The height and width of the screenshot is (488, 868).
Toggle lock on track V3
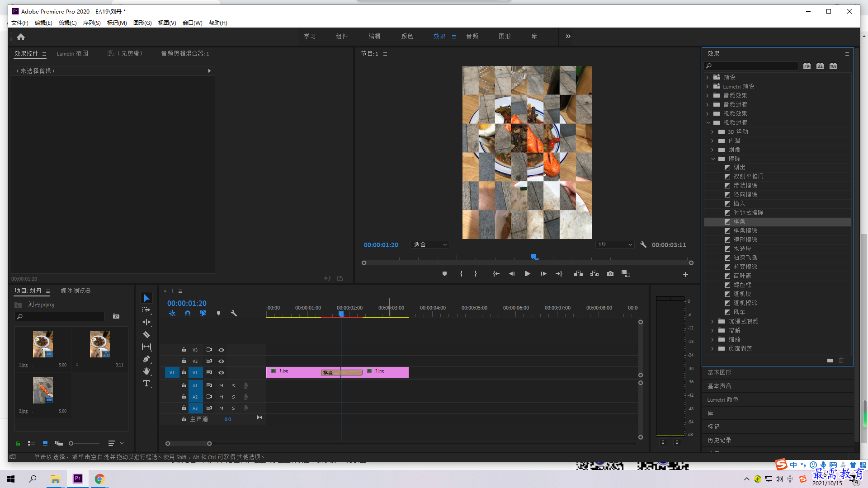tap(184, 350)
